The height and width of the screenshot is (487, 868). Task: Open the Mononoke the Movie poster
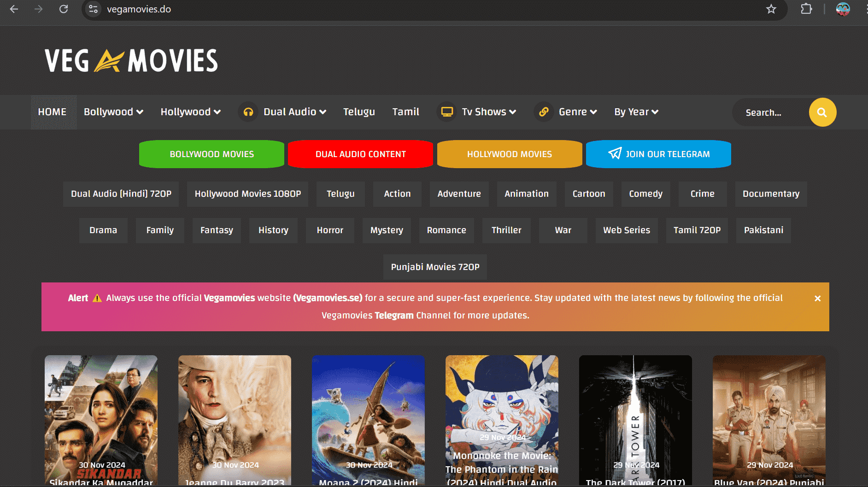point(502,419)
